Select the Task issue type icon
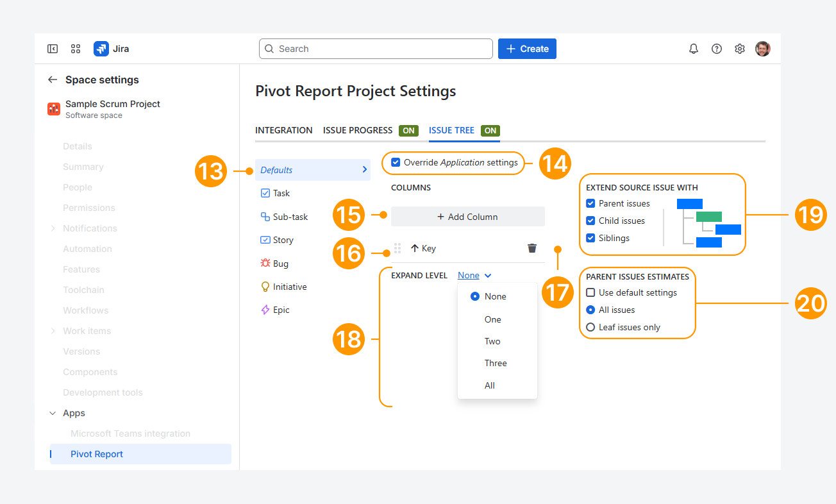The height and width of the screenshot is (504, 836). click(x=265, y=193)
